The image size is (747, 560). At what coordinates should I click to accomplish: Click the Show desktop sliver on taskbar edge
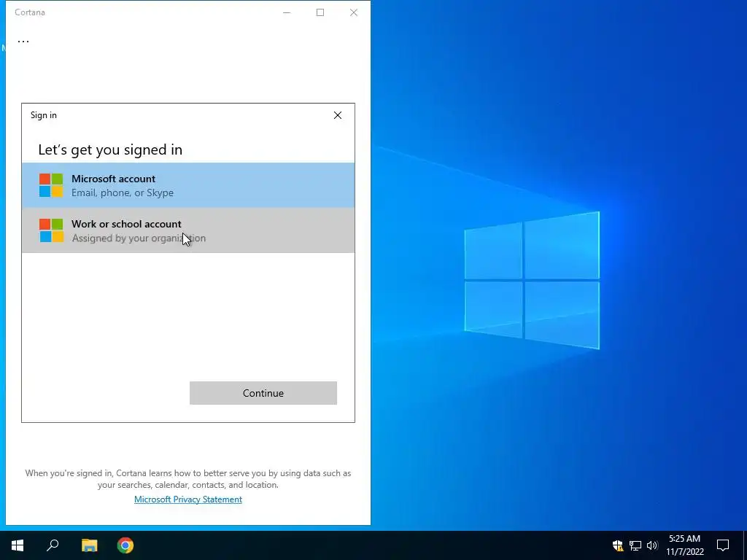click(745, 545)
